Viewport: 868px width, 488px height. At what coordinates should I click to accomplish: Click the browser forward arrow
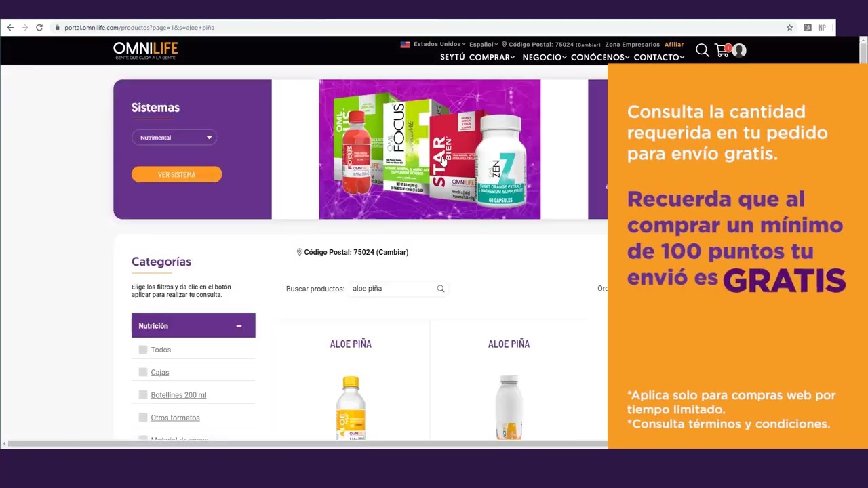pyautogui.click(x=25, y=28)
